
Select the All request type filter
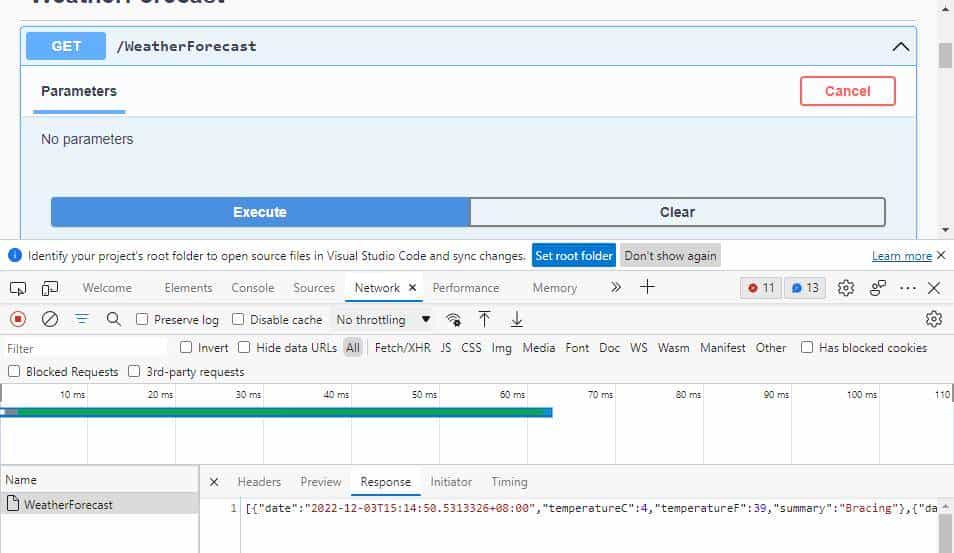pos(353,347)
